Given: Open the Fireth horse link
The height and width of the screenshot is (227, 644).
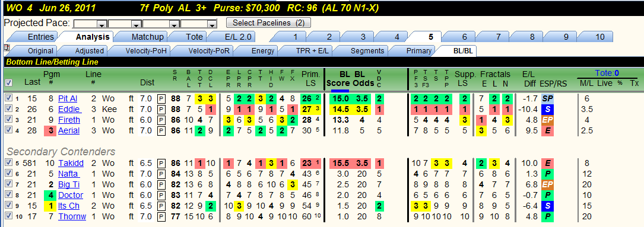Looking at the screenshot, I should 69,120.
